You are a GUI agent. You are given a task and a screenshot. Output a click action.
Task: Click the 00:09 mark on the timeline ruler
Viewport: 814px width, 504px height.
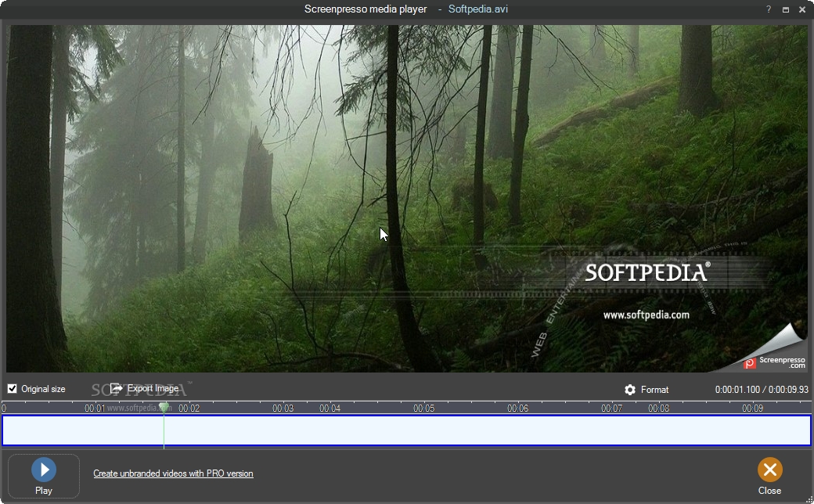pyautogui.click(x=752, y=409)
